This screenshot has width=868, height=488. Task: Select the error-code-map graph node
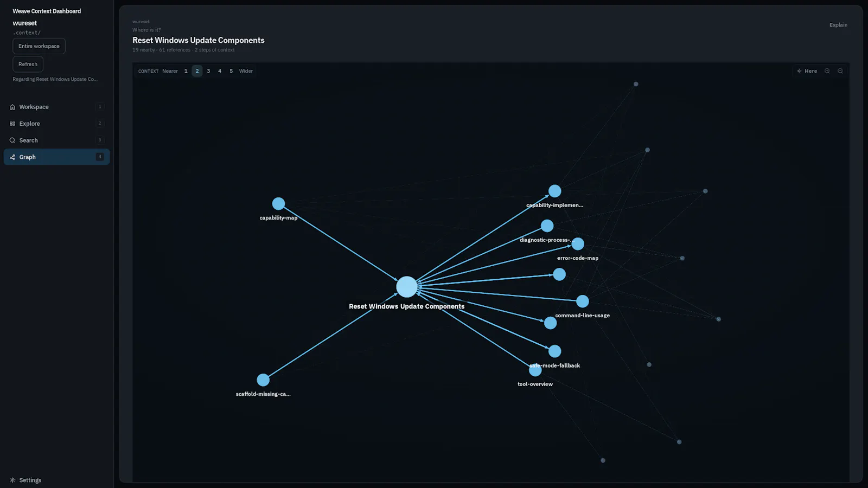coord(578,244)
